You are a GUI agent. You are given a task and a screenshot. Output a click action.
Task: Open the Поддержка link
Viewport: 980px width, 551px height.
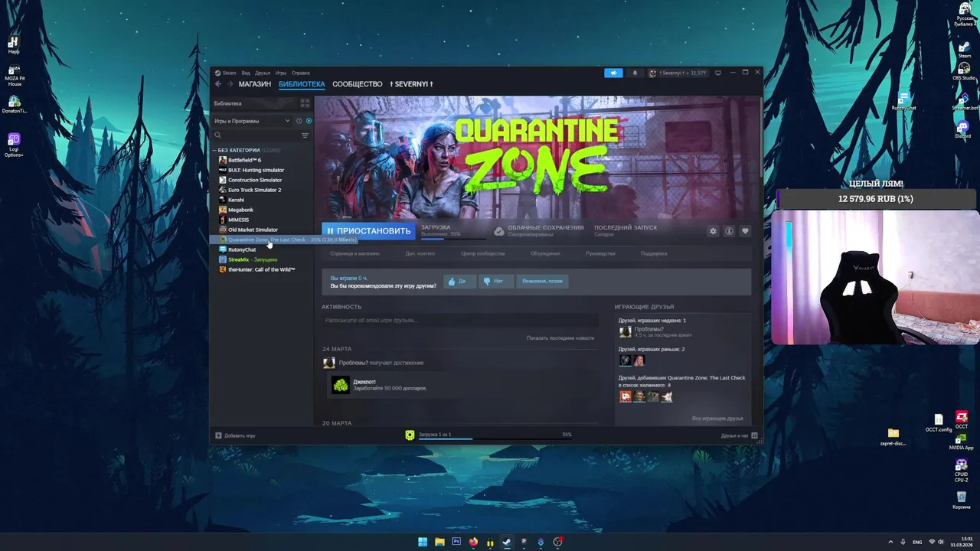(x=654, y=253)
